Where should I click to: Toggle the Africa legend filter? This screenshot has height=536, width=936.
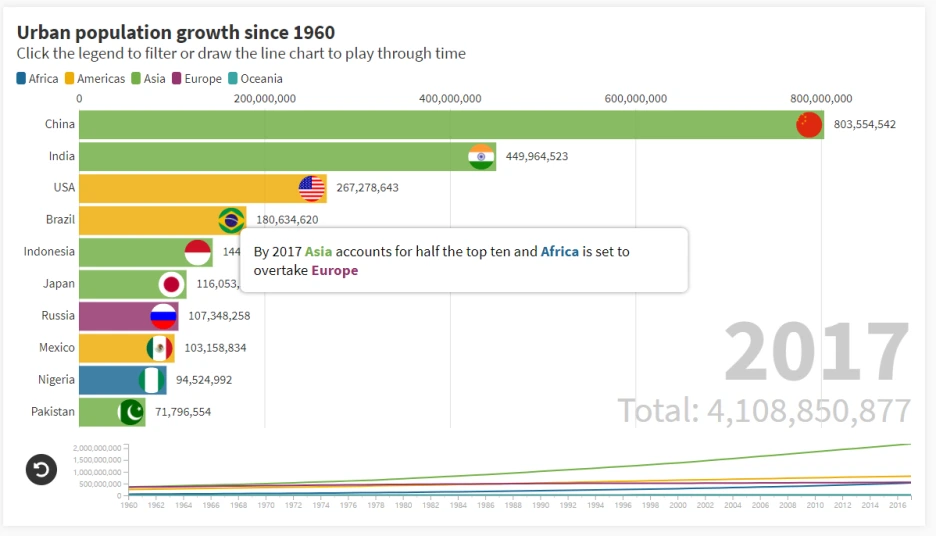pos(37,79)
